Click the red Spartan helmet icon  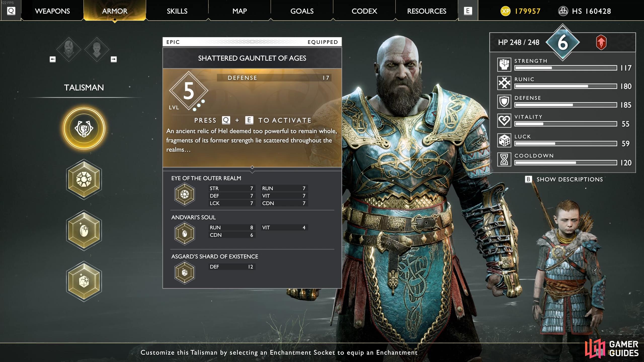click(601, 42)
